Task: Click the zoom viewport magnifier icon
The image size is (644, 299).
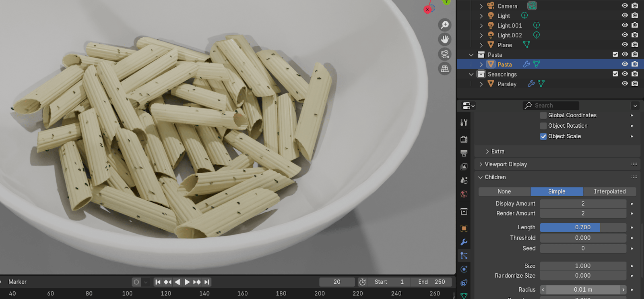Action: pos(445,25)
